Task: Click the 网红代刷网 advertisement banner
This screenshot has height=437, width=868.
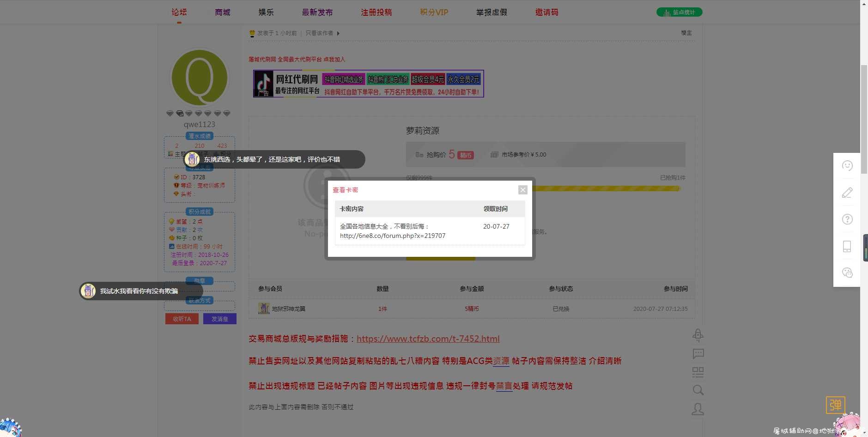Action: [x=368, y=84]
